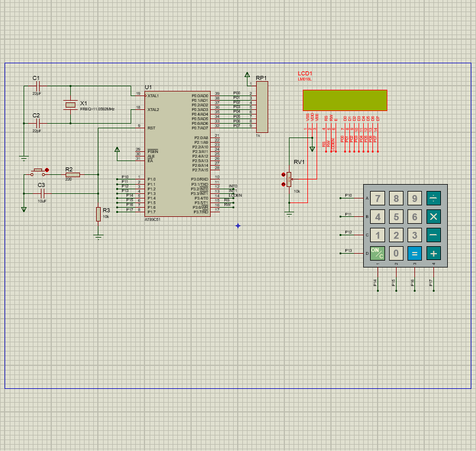Click the P2.7/A15 pin label
Viewport: 476px width, 451px height.
point(200,170)
